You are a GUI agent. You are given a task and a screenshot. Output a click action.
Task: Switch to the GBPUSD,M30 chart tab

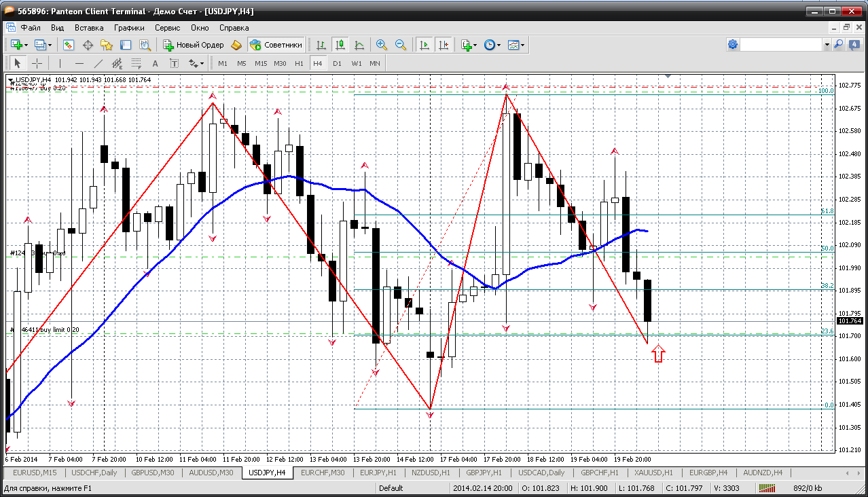click(153, 473)
